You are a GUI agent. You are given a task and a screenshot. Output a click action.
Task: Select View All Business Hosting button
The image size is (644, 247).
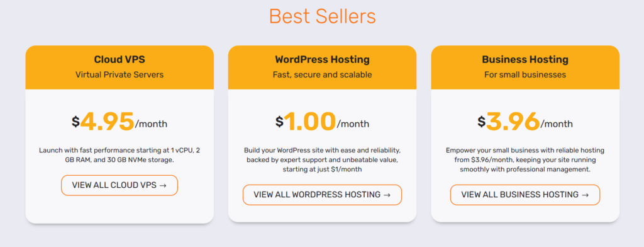click(525, 195)
